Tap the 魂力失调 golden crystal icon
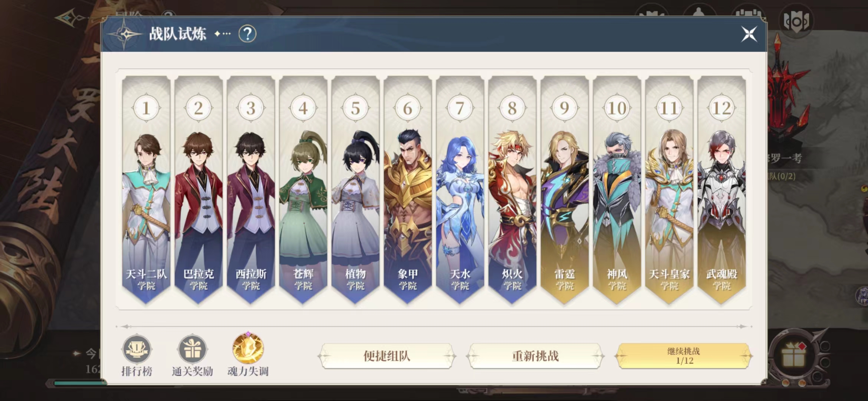Image resolution: width=868 pixels, height=401 pixels. (248, 348)
